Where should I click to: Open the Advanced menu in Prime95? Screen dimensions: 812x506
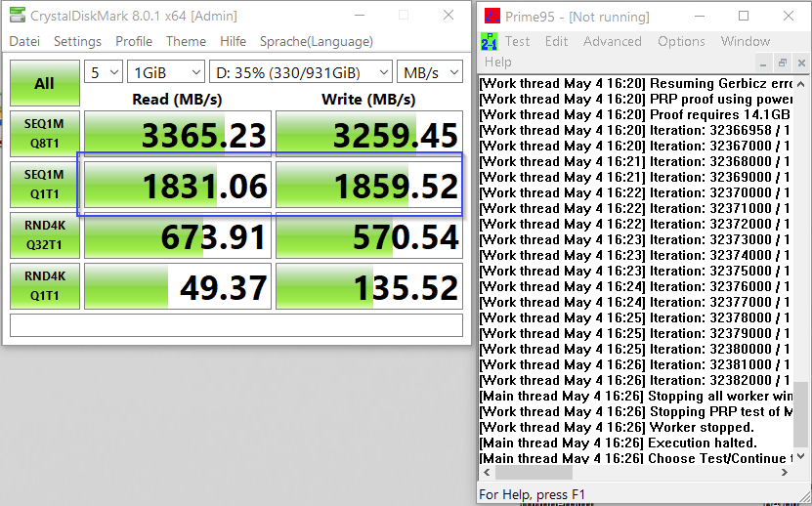pyautogui.click(x=613, y=41)
